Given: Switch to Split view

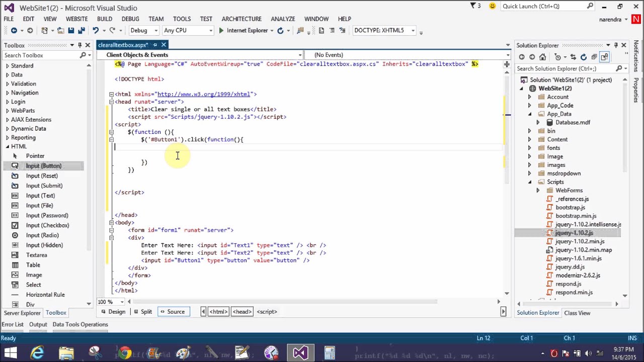Looking at the screenshot, I should 143,312.
